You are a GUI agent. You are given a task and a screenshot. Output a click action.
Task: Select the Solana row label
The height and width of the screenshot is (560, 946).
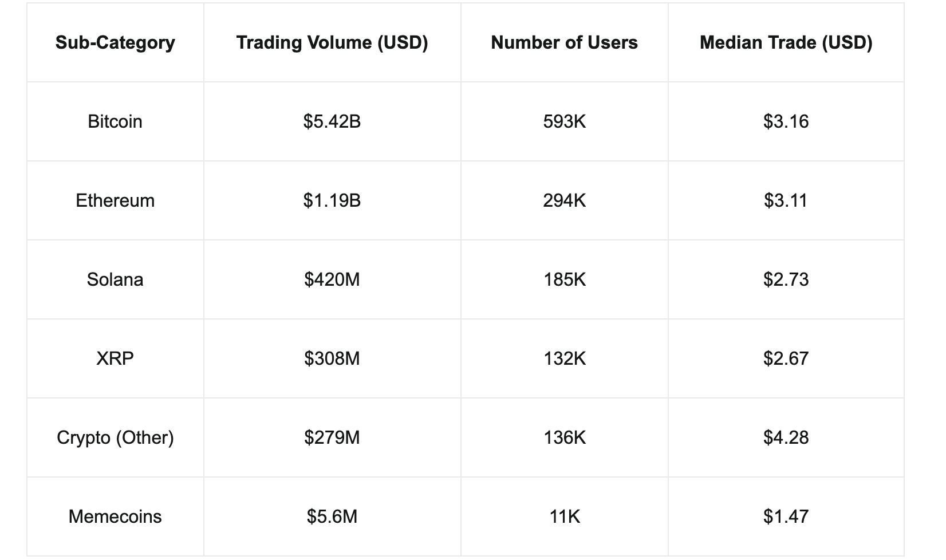click(x=115, y=279)
